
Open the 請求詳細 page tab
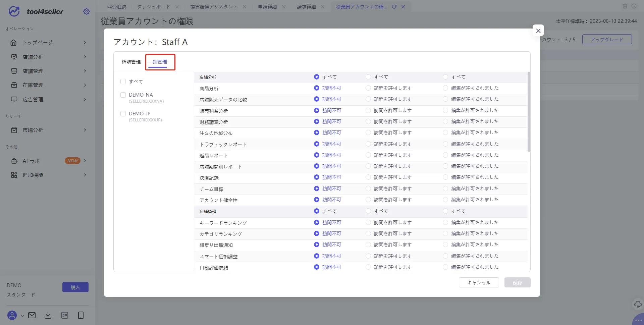click(x=306, y=7)
